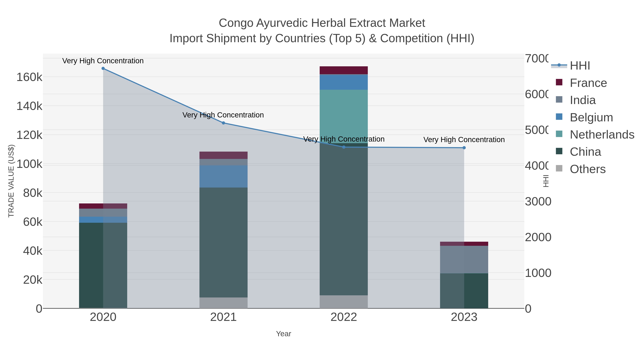The image size is (644, 362).
Task: Toggle the HHI legend entry
Action: point(570,66)
